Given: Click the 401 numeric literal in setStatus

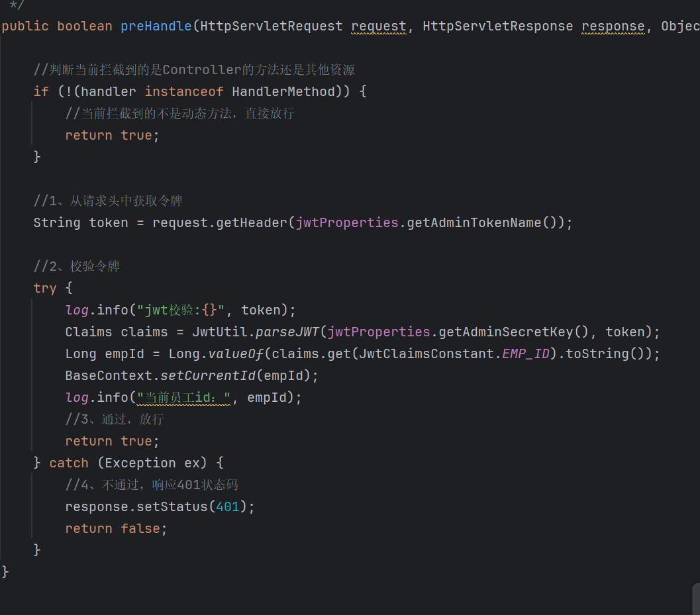Looking at the screenshot, I should (228, 507).
